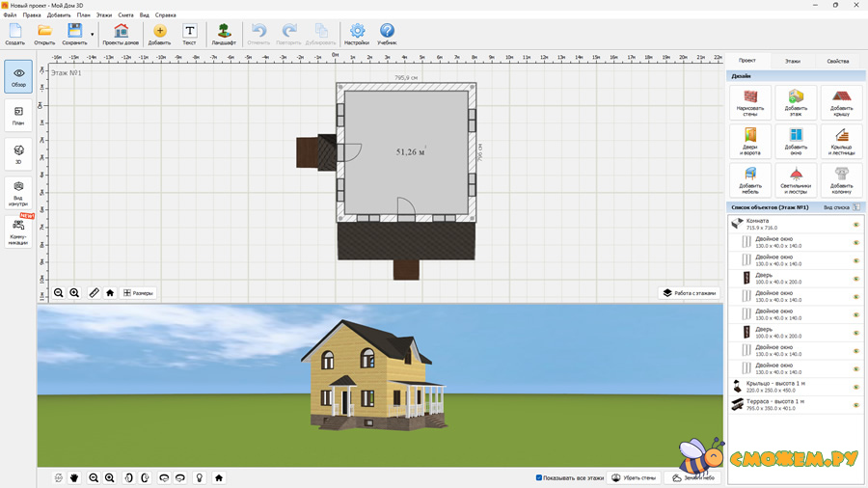Expand the arrow next to Сохранить

click(93, 35)
